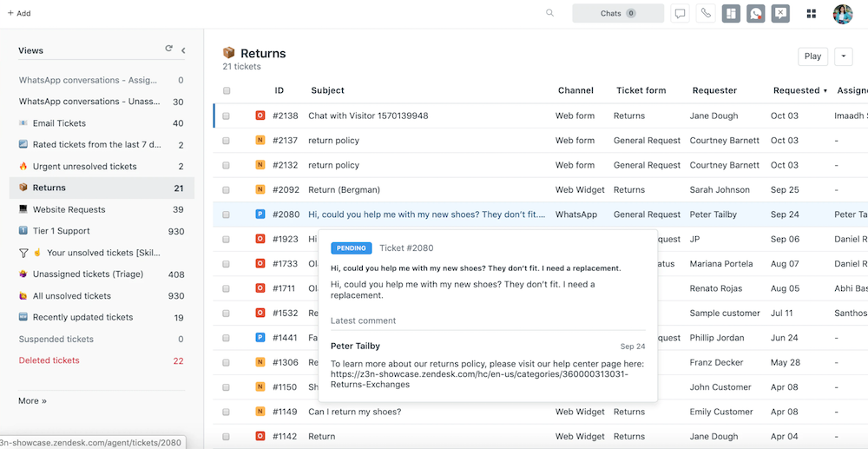Open the Urgent unresolved tickets view
868x449 pixels.
[x=102, y=166]
